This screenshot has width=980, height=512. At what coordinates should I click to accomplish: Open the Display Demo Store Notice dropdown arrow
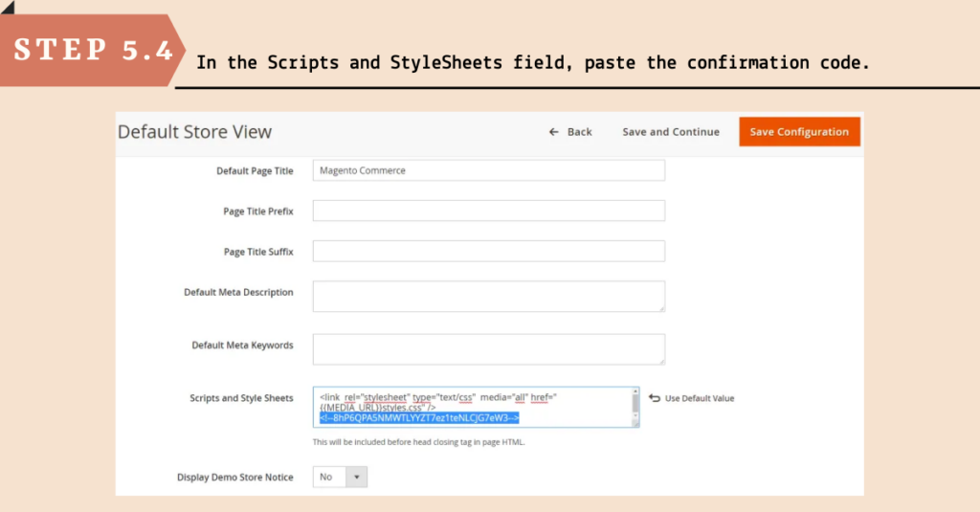point(356,477)
